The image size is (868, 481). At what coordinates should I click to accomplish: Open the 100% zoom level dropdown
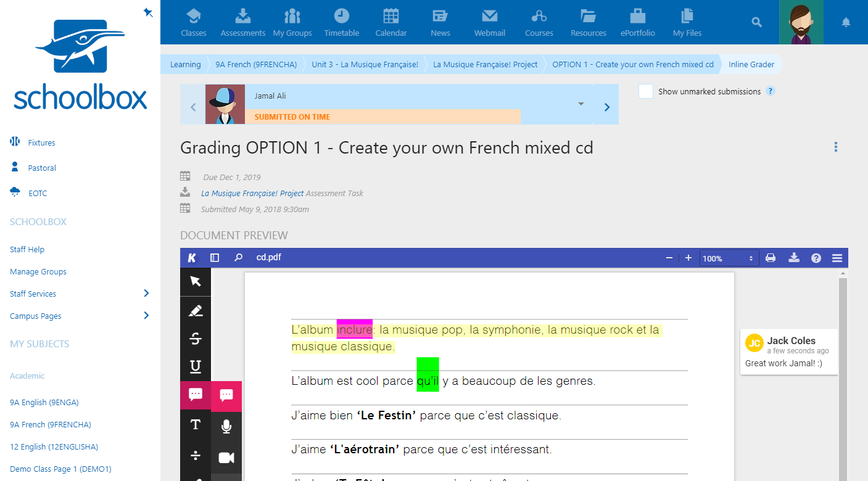[x=729, y=258]
